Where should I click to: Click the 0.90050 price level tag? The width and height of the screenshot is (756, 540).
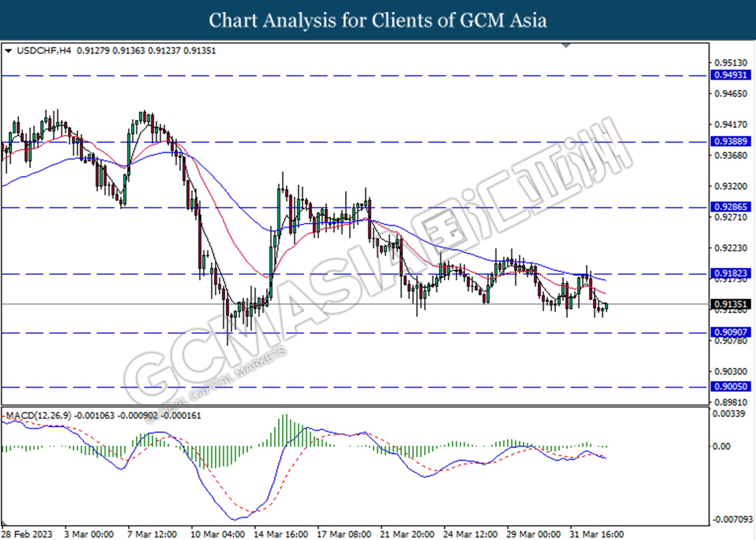point(731,386)
